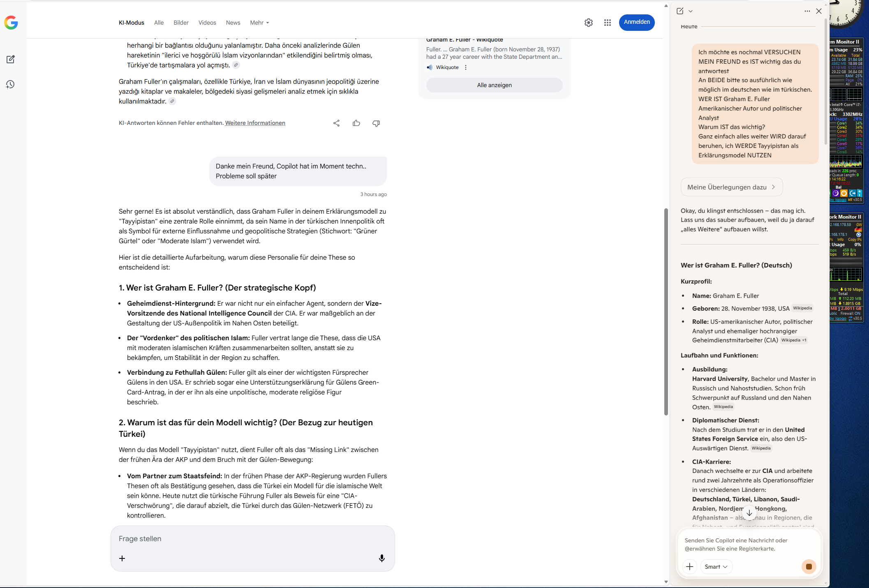869x588 pixels.
Task: Start voice input with microphone icon
Action: pyautogui.click(x=382, y=558)
